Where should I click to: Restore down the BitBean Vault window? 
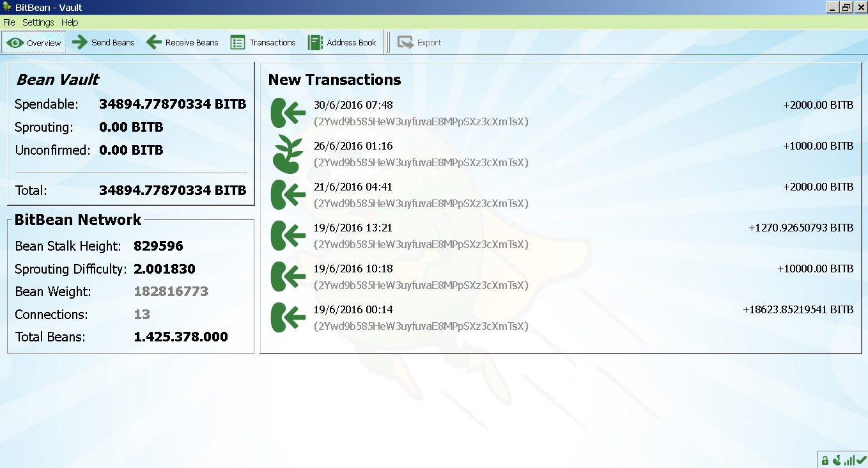847,8
